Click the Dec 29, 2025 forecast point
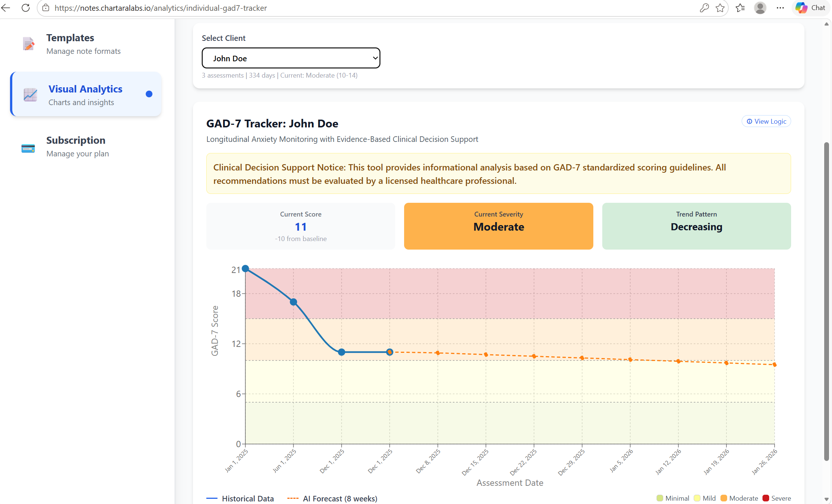Viewport: 832px width, 504px height. [x=582, y=358]
